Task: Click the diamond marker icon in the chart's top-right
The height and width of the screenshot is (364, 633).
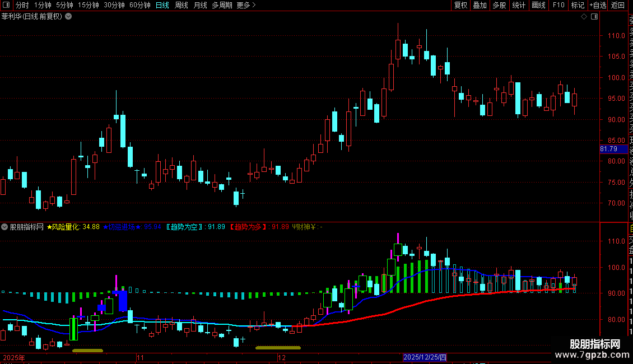Action: click(x=584, y=17)
